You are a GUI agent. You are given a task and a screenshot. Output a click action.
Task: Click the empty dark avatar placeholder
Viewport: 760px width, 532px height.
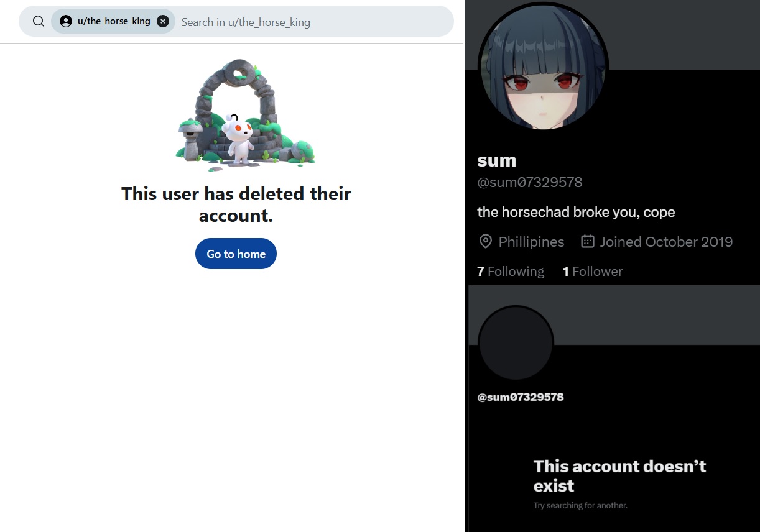[x=516, y=343]
